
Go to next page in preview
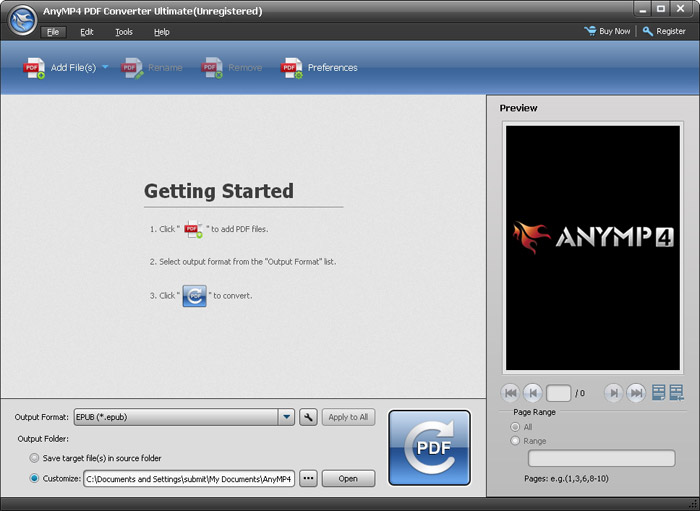[x=614, y=393]
